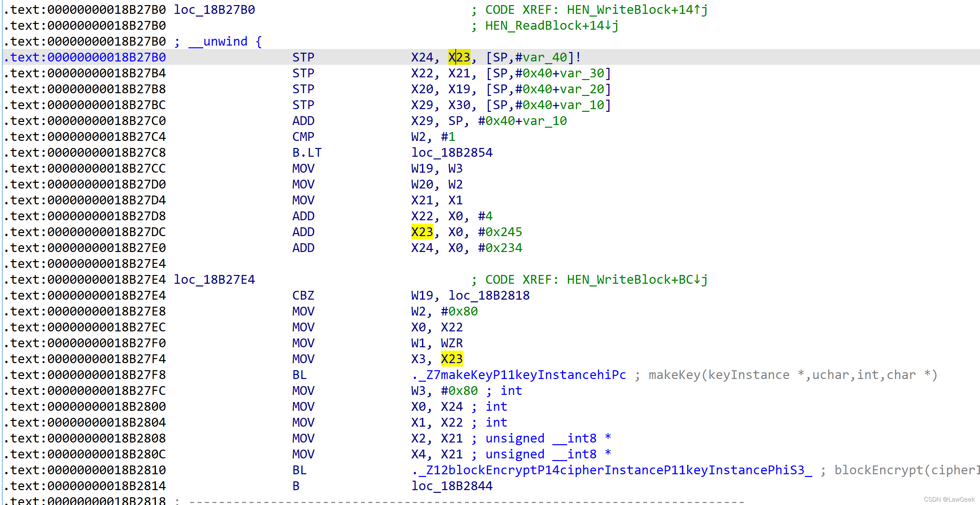
Task: Select highlighted X23 in first STP instruction
Action: coord(459,57)
